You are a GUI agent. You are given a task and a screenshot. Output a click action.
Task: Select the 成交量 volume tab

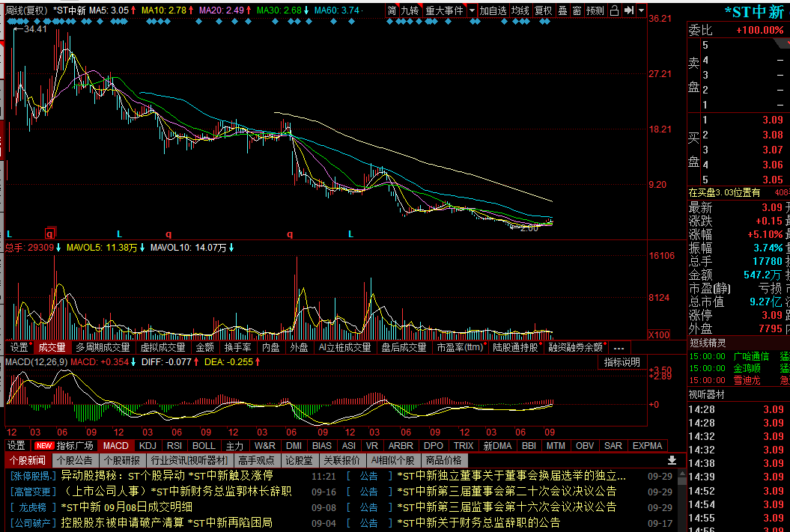pos(52,347)
